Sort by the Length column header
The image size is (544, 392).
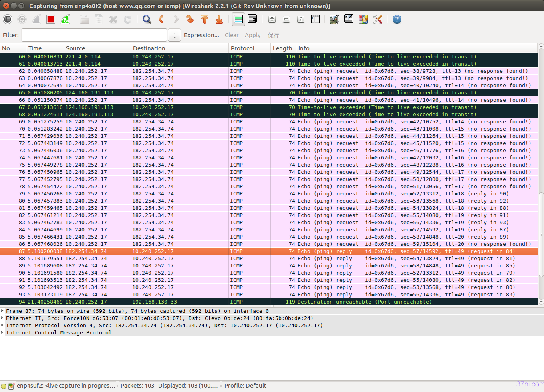click(x=284, y=48)
